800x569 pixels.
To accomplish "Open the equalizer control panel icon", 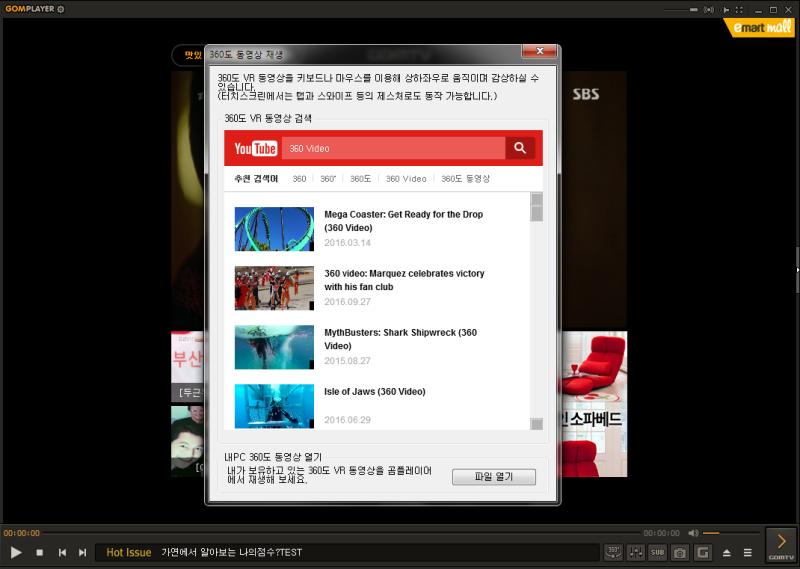I will (636, 552).
